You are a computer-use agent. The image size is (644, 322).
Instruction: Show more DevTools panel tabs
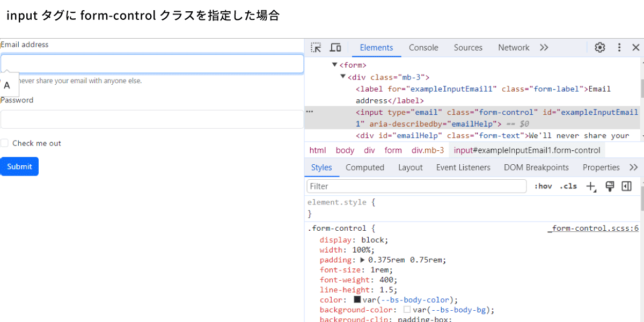pyautogui.click(x=544, y=48)
